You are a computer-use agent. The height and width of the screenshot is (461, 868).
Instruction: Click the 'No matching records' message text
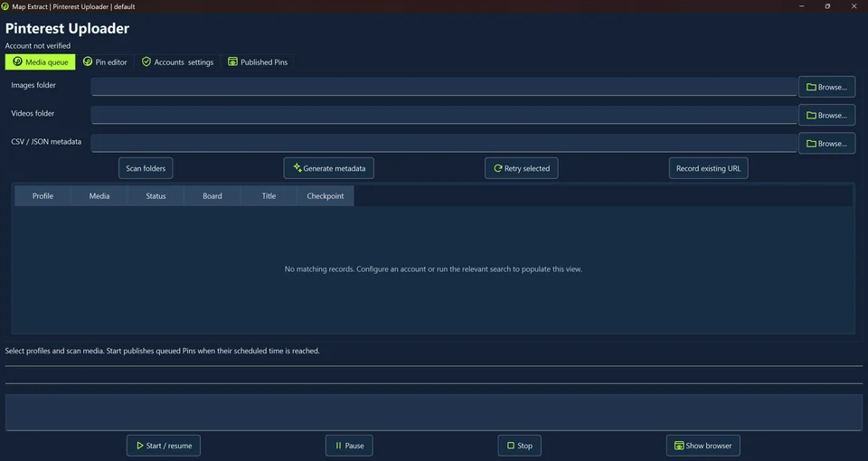coord(433,269)
